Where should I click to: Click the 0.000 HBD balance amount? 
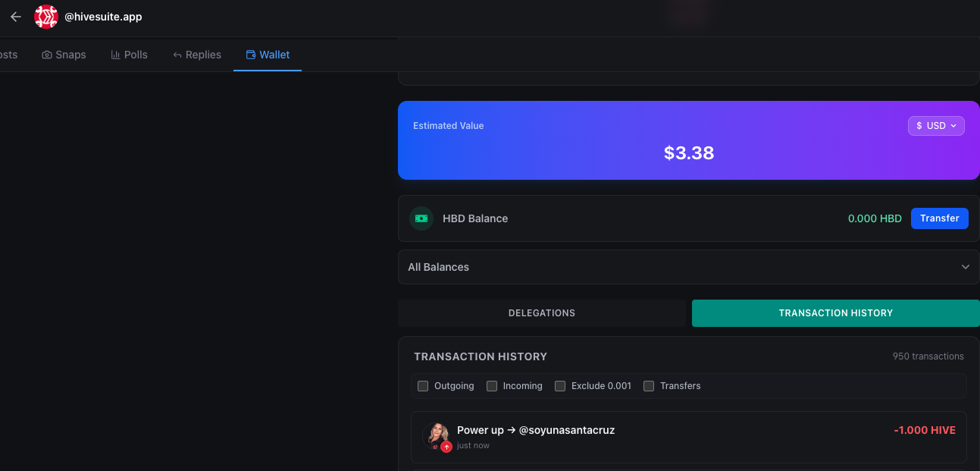[875, 218]
